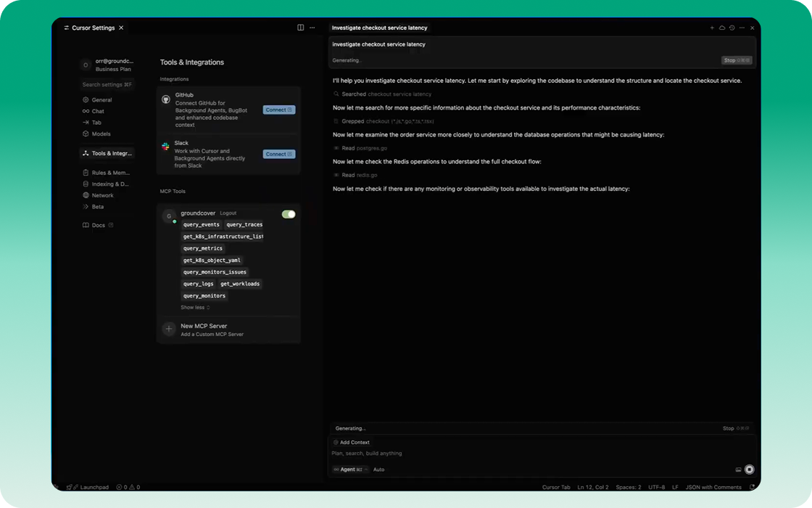Toggle the groundcover MCP server switch

(289, 214)
